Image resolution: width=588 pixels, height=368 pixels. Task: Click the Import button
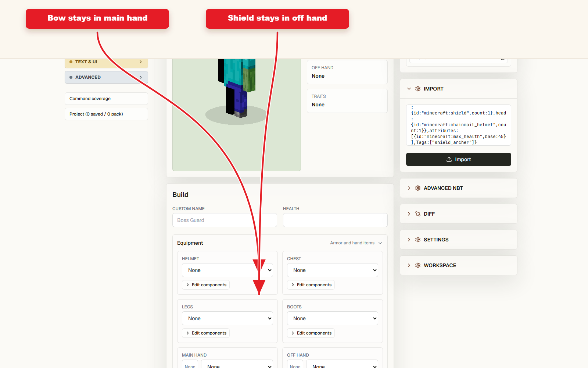coord(458,159)
